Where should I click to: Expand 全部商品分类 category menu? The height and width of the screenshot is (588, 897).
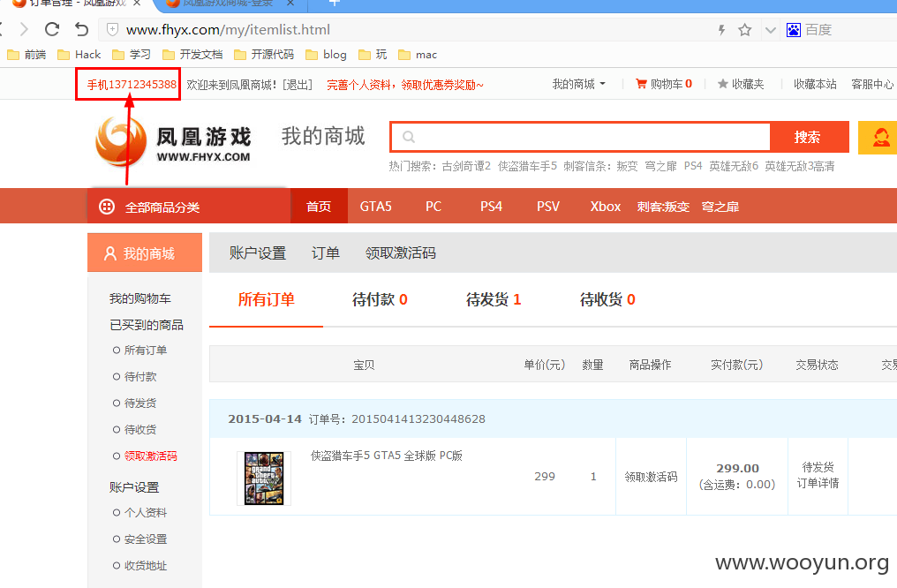189,207
